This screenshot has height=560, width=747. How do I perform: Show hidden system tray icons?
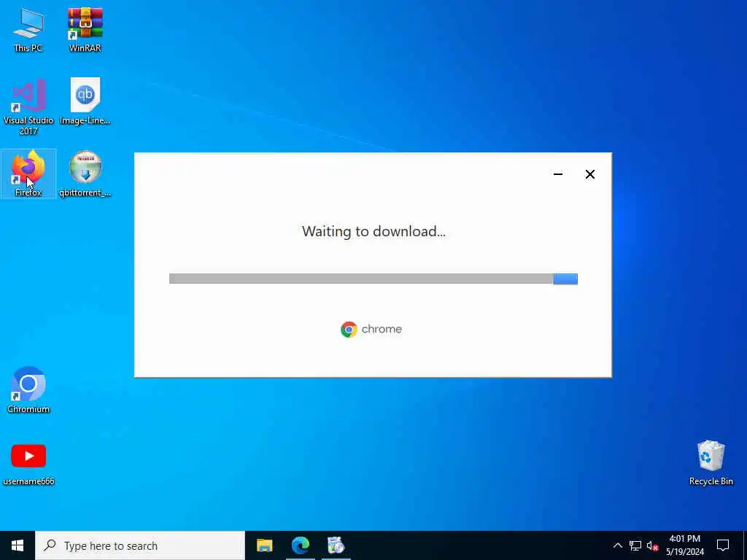click(617, 545)
